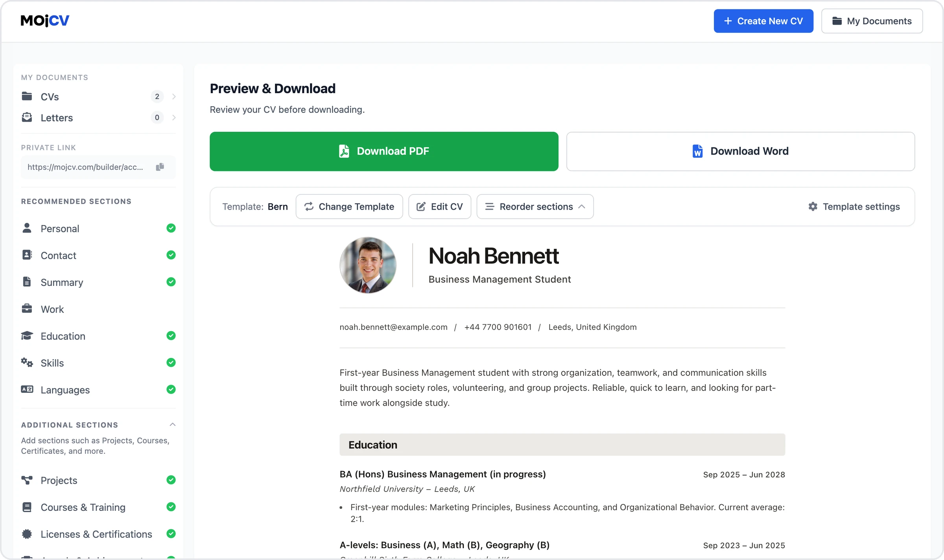Download the CV as PDF
This screenshot has height=560, width=944.
click(384, 151)
